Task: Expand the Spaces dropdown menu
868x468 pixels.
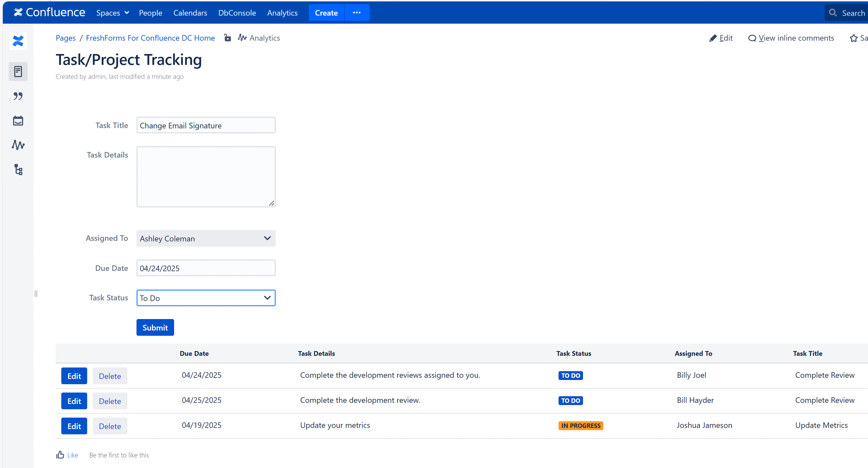Action: (113, 13)
